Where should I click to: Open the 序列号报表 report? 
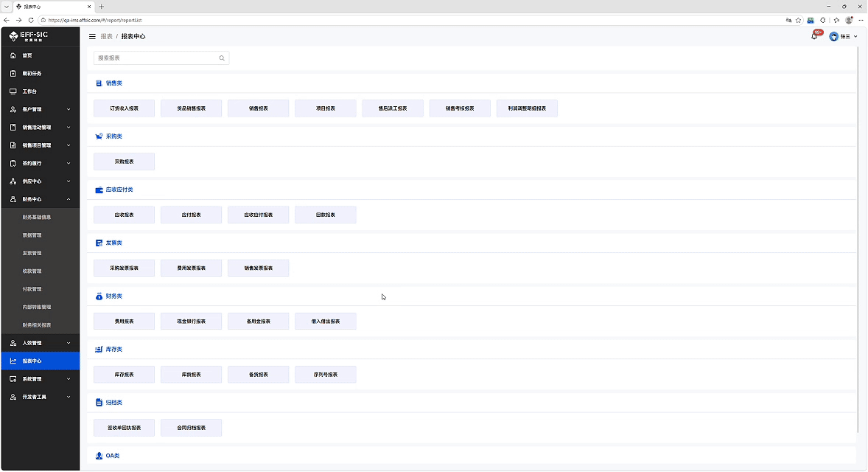326,375
